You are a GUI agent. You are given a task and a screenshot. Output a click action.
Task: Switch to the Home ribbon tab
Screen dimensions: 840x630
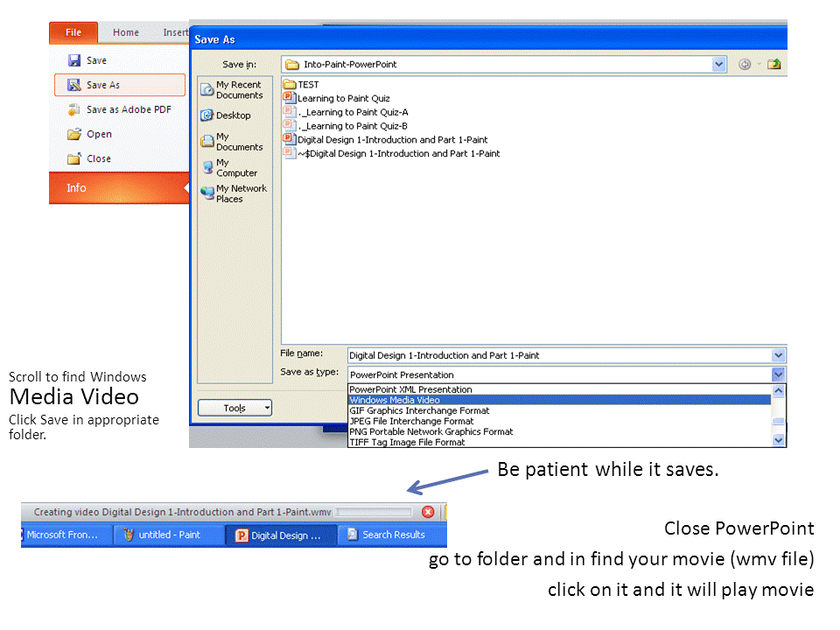point(126,32)
